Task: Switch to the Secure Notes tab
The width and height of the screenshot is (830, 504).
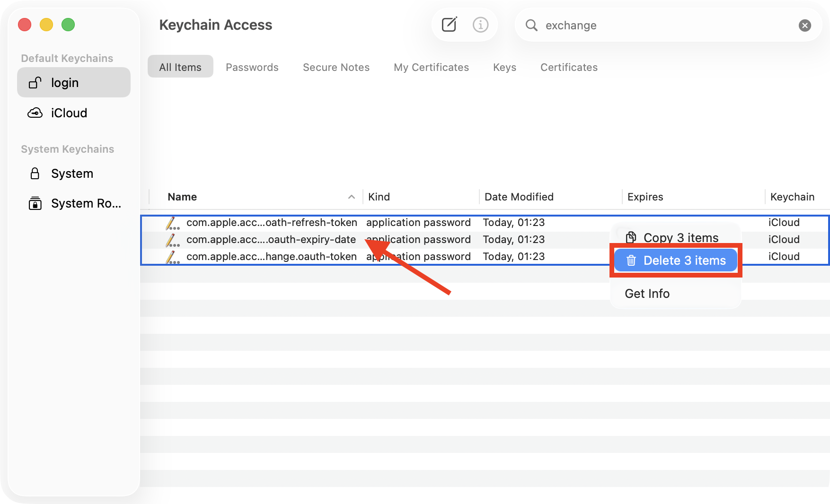Action: point(336,67)
